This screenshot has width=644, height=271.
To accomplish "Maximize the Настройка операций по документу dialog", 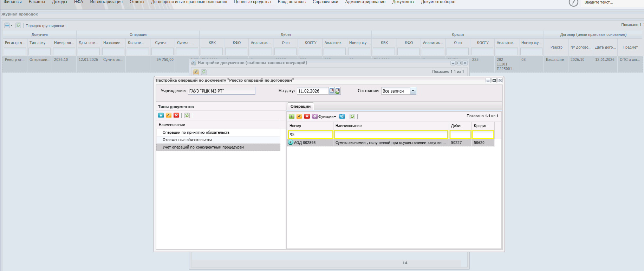I will 494,81.
